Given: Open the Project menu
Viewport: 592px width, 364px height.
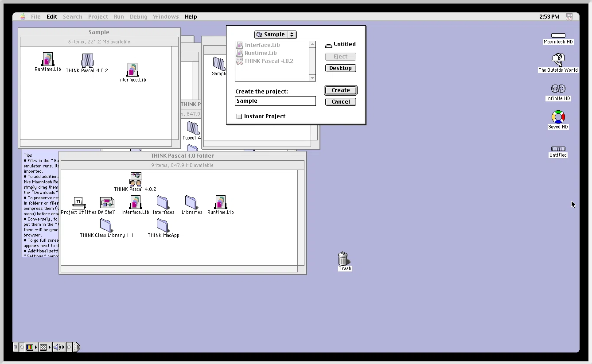Looking at the screenshot, I should (98, 17).
